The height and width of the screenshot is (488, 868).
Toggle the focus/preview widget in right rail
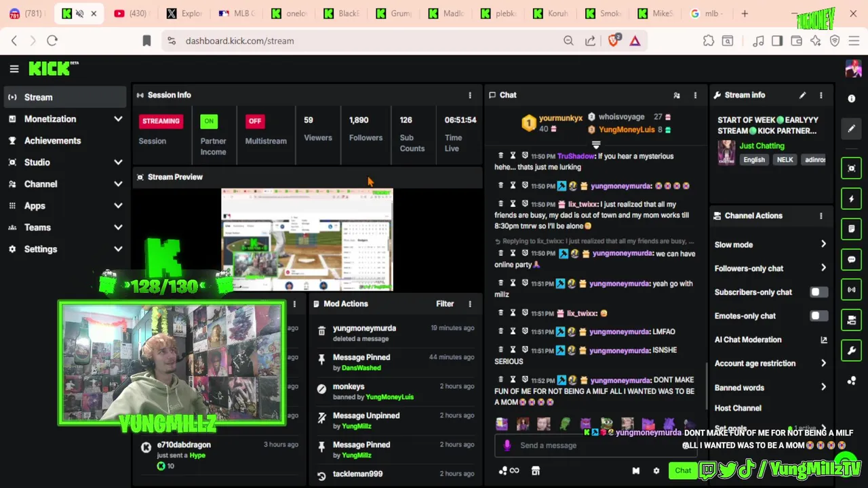852,168
